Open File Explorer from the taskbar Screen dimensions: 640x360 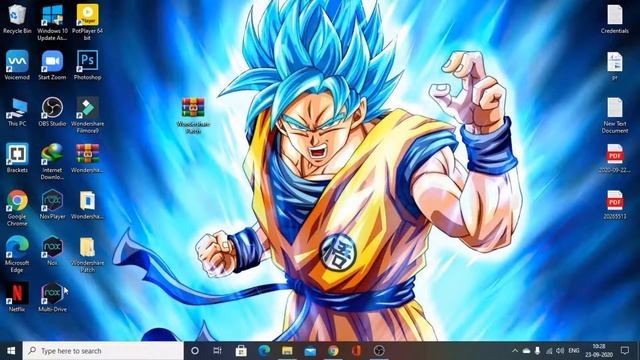[287, 351]
